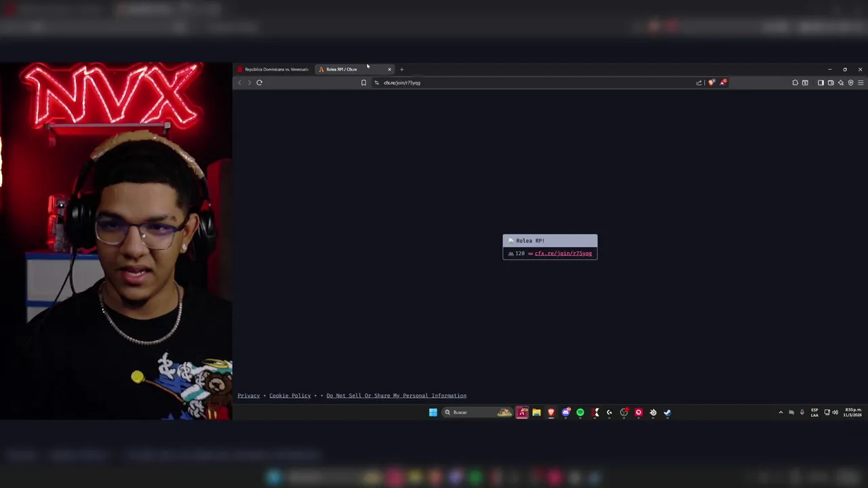Share this page from address bar

[699, 83]
